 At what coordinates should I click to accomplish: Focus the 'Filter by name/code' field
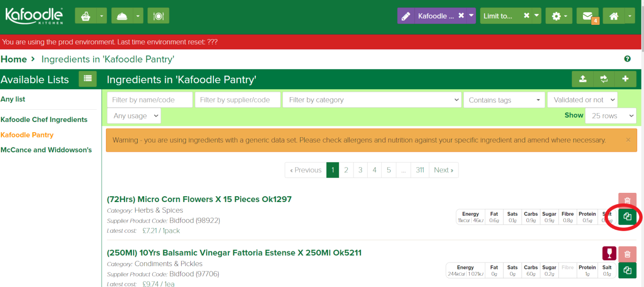pyautogui.click(x=150, y=100)
